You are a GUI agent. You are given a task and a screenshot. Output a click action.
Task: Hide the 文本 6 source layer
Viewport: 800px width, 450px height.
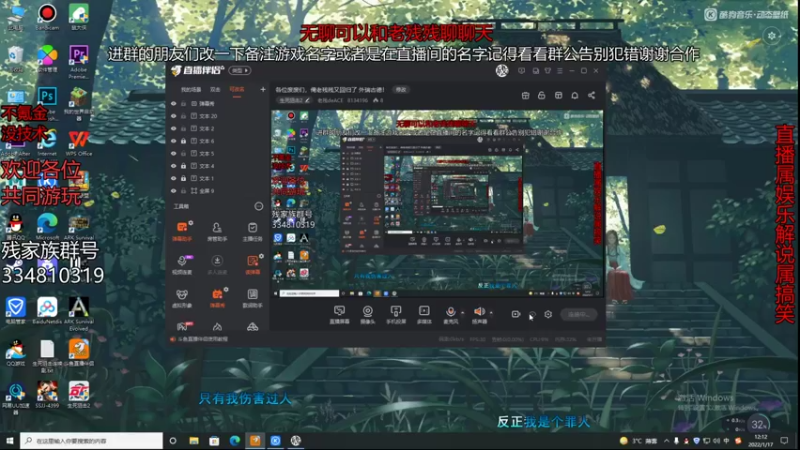(173, 141)
